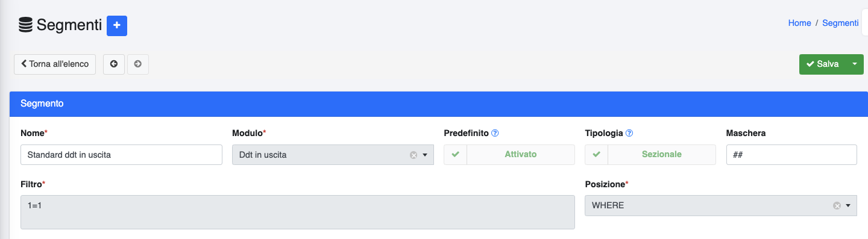Click the Torna all'elenco button
The image size is (868, 239).
click(x=55, y=64)
